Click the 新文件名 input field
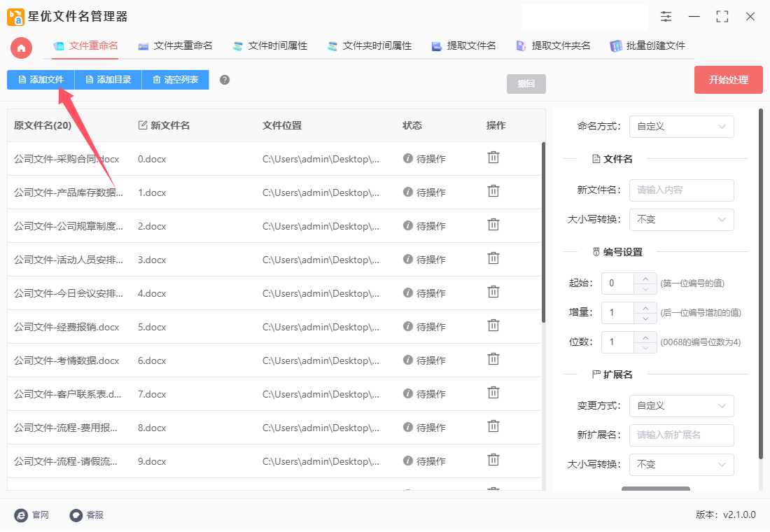The width and height of the screenshot is (770, 532). (x=681, y=190)
